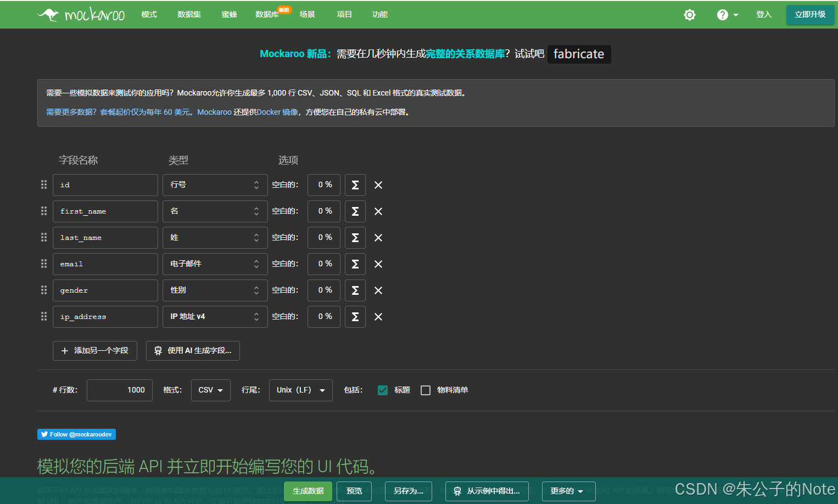This screenshot has height=504, width=838.
Task: Expand the 更多的 dropdown button
Action: click(568, 491)
